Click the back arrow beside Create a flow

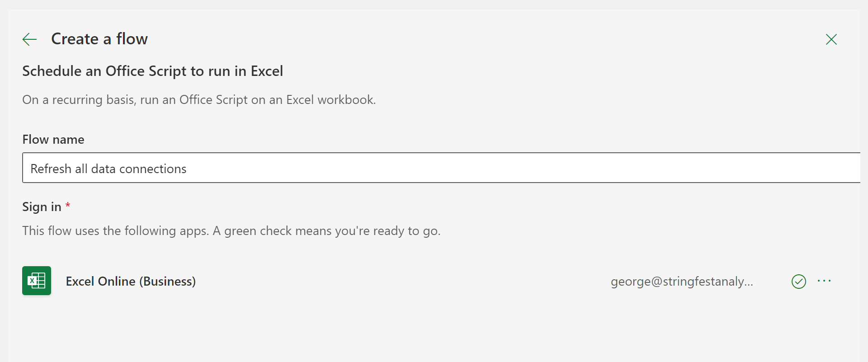pyautogui.click(x=29, y=39)
